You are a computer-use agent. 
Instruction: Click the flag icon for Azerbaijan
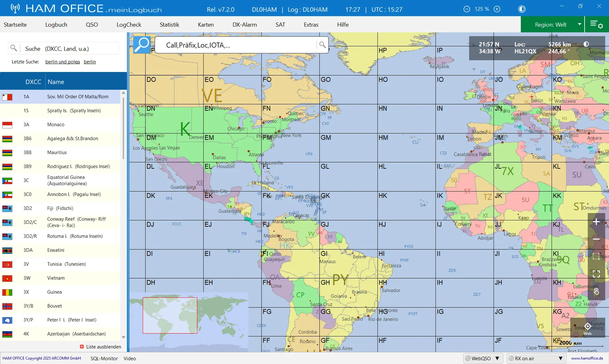tap(7, 334)
